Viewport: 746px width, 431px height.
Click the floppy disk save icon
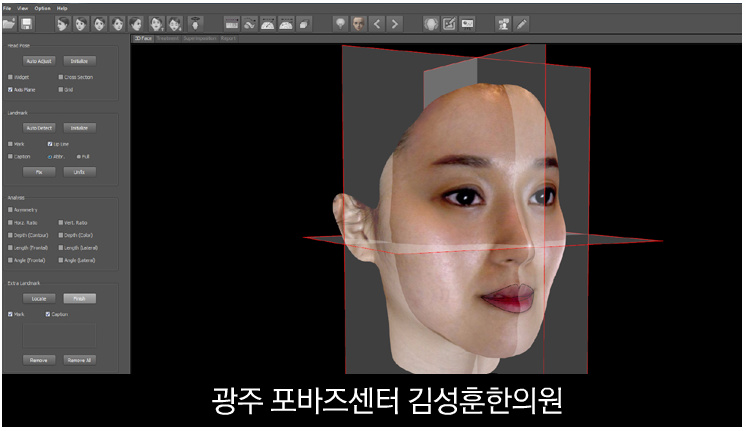27,24
